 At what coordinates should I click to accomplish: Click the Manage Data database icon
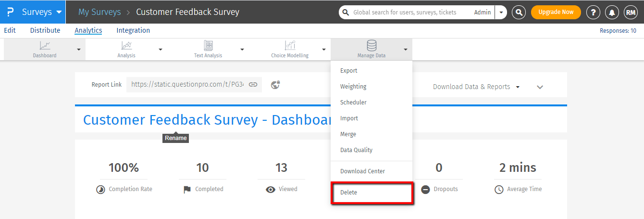point(372,46)
